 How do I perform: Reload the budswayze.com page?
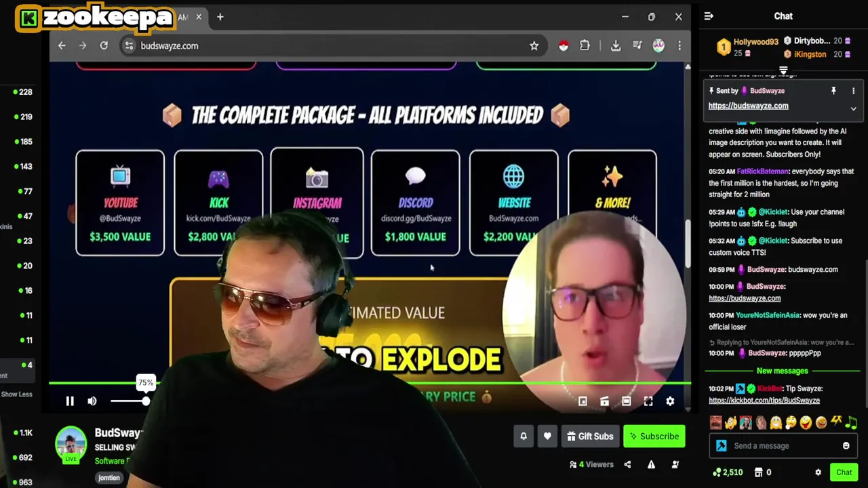(104, 45)
